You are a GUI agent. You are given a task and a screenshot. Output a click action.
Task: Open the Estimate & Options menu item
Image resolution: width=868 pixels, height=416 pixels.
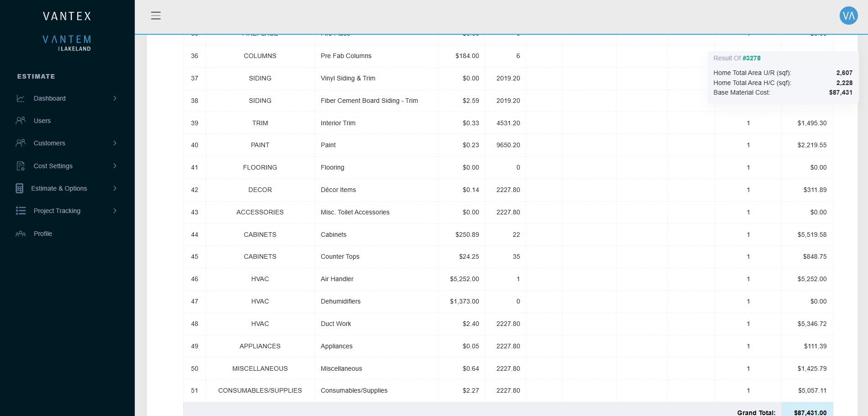click(67, 188)
